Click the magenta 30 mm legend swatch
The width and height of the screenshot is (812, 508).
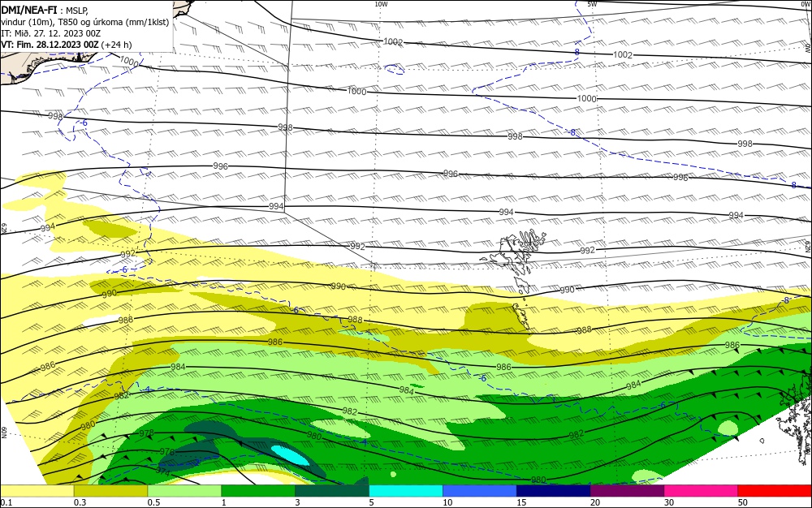pos(702,491)
